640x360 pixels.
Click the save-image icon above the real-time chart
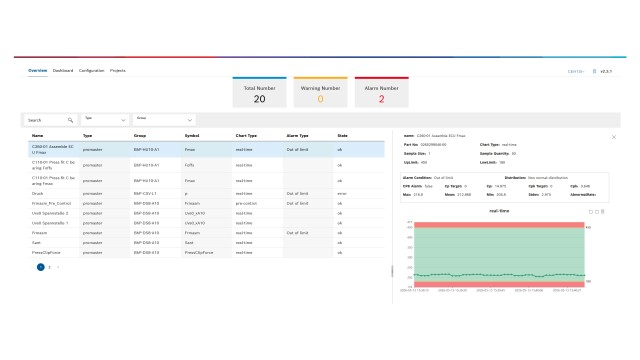[603, 211]
